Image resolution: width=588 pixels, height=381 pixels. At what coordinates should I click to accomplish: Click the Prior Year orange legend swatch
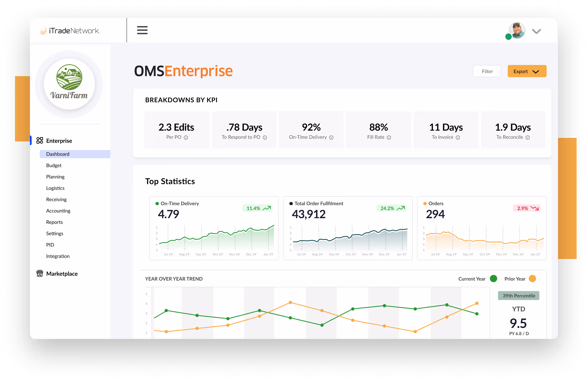532,278
